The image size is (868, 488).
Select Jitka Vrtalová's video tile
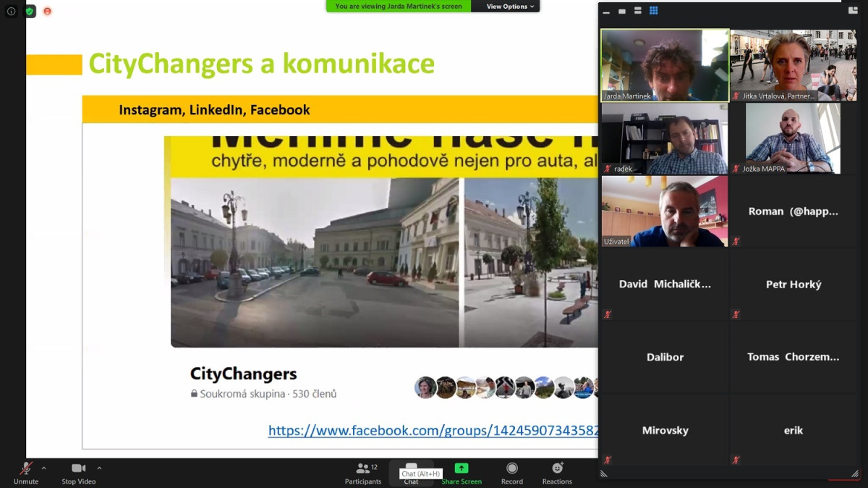point(793,65)
